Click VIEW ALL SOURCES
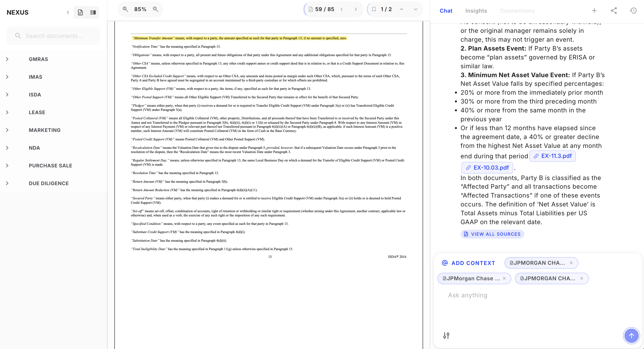This screenshot has height=349, width=644. coord(492,234)
